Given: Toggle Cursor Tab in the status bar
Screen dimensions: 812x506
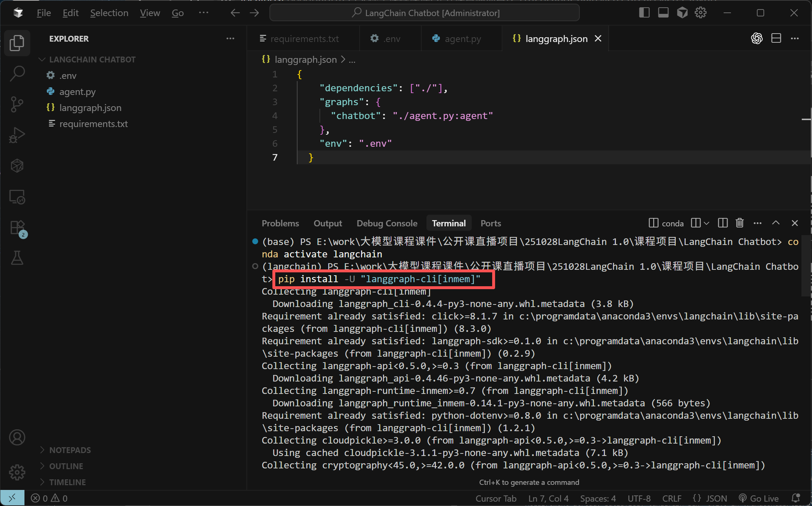Looking at the screenshot, I should 496,498.
